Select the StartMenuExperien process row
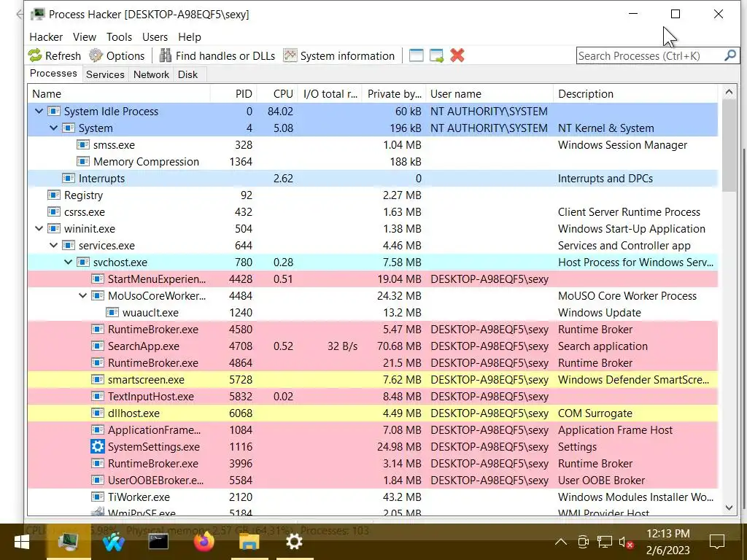Screen dimensions: 747x560 (373, 279)
